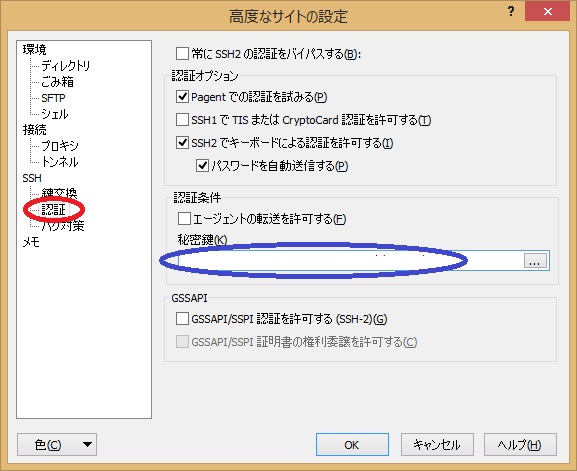The width and height of the screenshot is (577, 471).
Task: Click the 秘密鍵 file path input field
Action: tap(350, 261)
